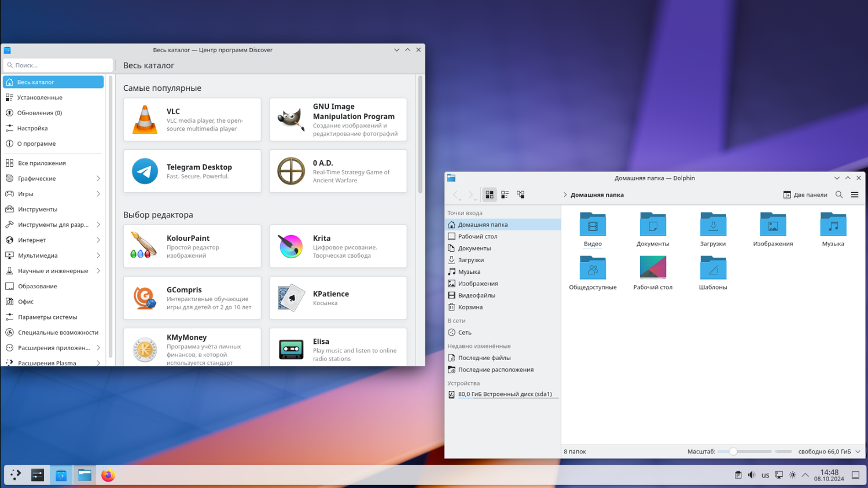The width and height of the screenshot is (868, 488).
Task: Open the clipboard tray icon
Action: point(738,475)
